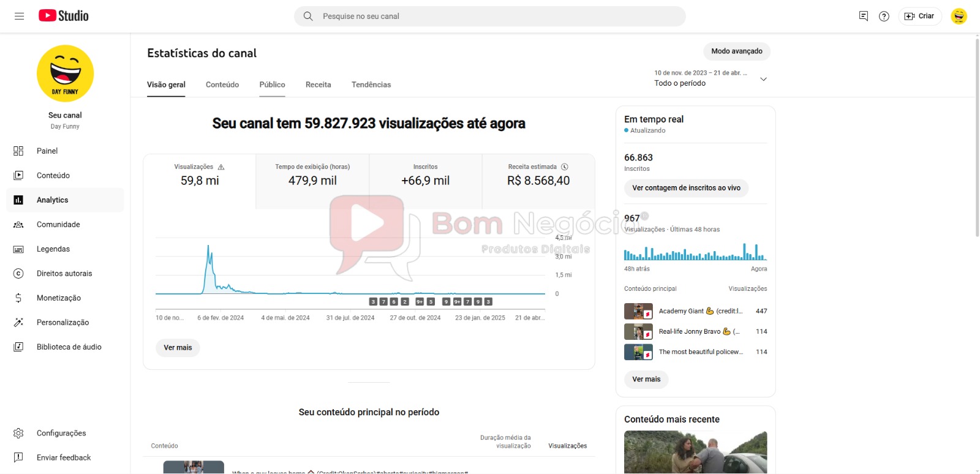The width and height of the screenshot is (980, 474).
Task: Select the Receita estimada metric card
Action: point(538,176)
